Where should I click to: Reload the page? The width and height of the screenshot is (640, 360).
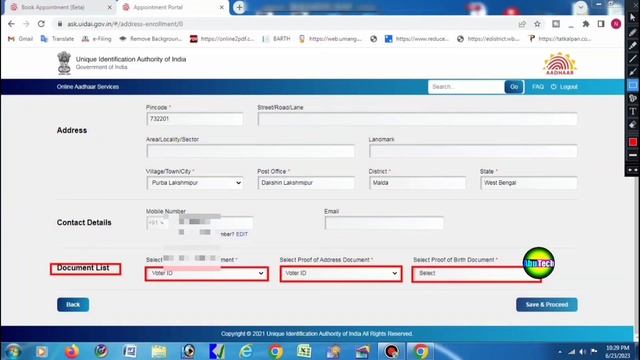[41, 24]
